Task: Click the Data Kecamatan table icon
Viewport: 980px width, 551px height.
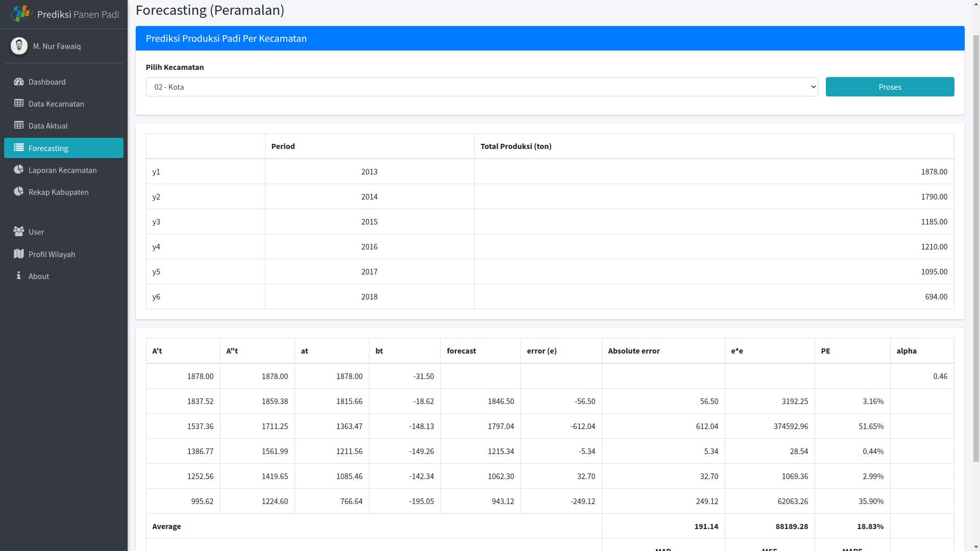Action: 19,104
